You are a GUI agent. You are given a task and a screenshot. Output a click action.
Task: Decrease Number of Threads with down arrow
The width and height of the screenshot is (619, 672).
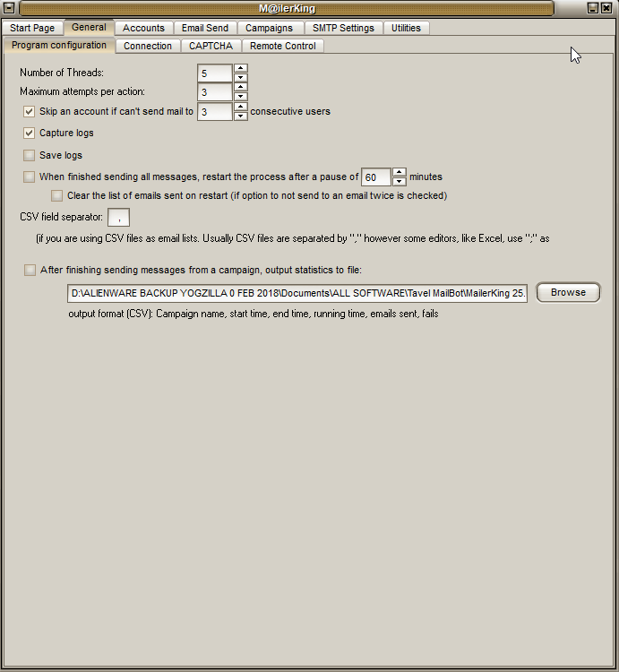[241, 78]
